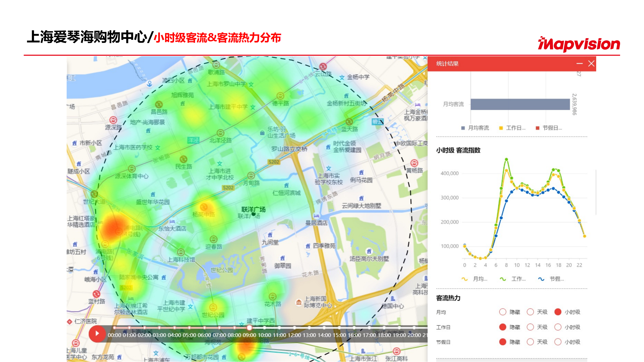Click 上海科技馆 metro station icon
The height and width of the screenshot is (362, 644).
pos(181,252)
